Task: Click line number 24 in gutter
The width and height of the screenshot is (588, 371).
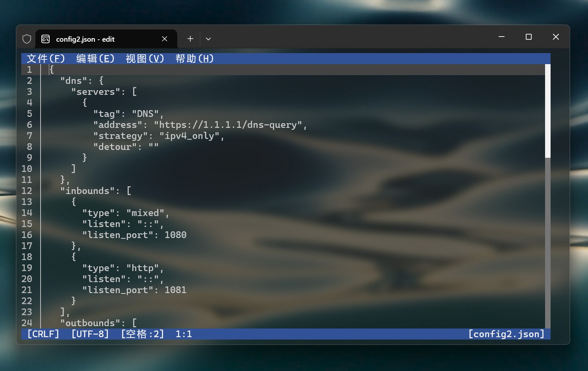Action: tap(27, 323)
